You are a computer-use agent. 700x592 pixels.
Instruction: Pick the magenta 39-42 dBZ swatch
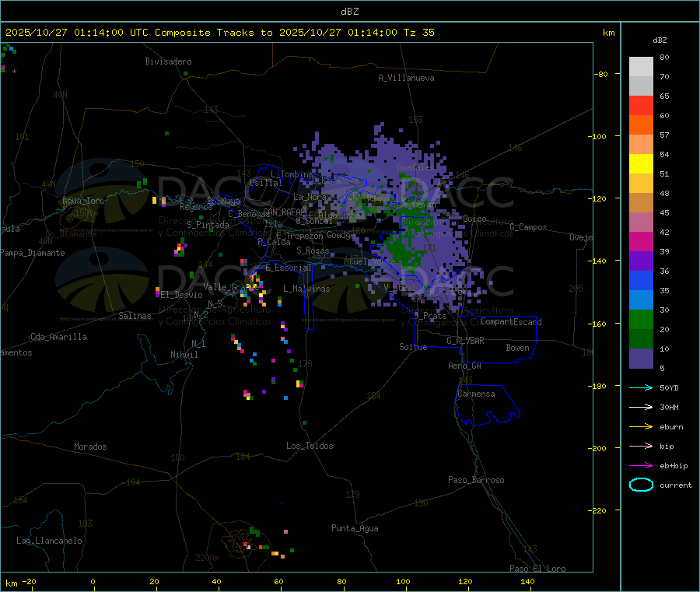(x=641, y=241)
